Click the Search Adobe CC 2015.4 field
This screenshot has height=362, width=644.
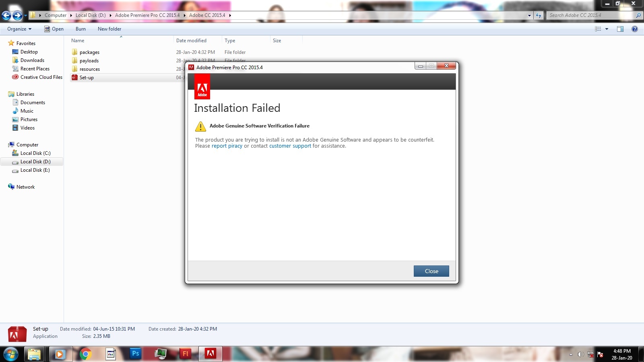(x=590, y=15)
